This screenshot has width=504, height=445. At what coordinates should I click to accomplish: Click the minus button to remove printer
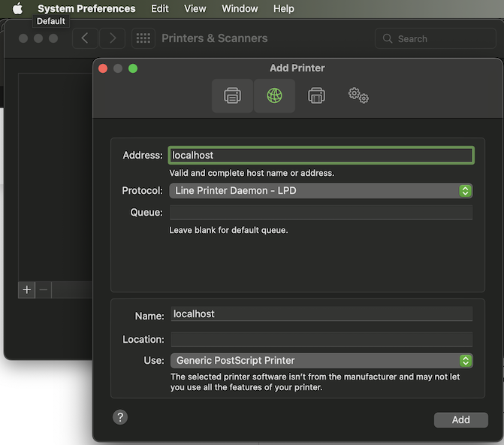coord(44,289)
